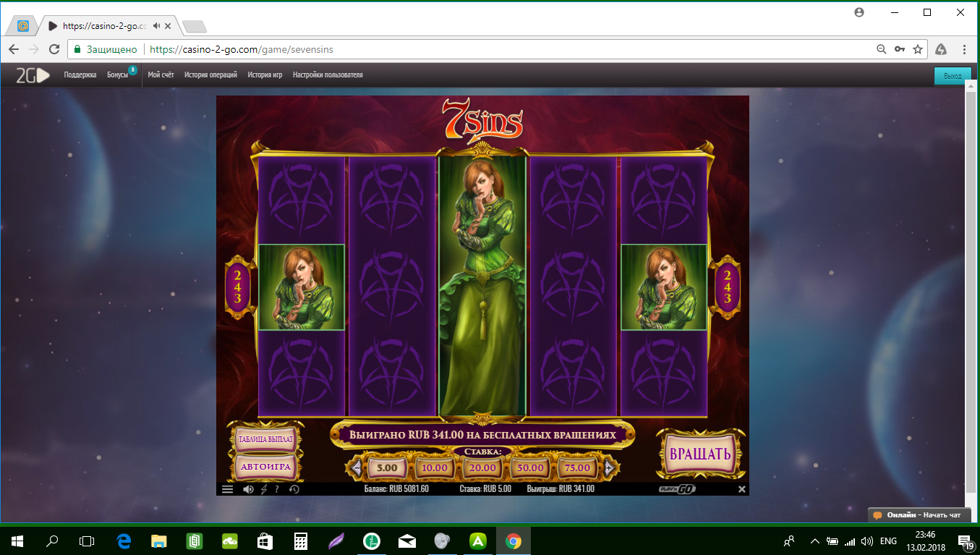Screen dimensions: 980x555
Task: Open Task View icon on taskbar
Action: pos(87,541)
